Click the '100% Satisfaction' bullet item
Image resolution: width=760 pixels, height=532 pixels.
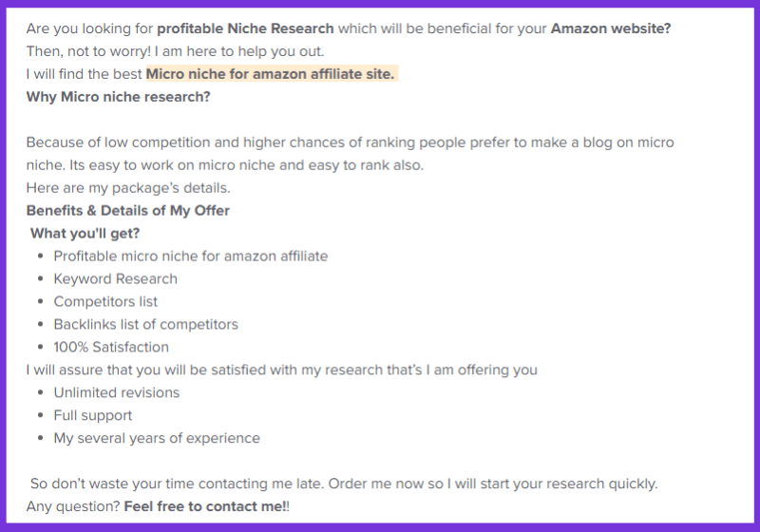pyautogui.click(x=111, y=348)
